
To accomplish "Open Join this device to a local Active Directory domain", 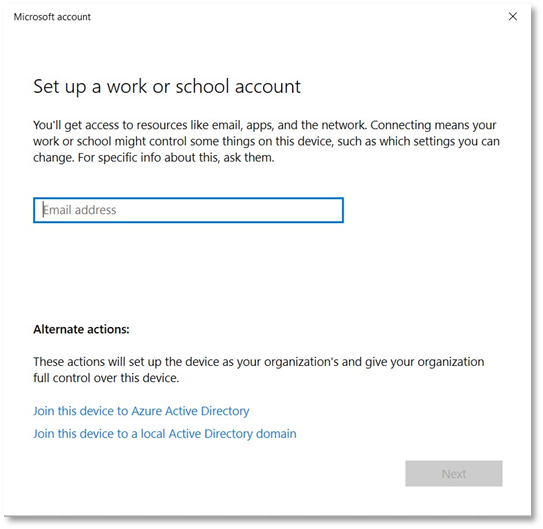I will click(164, 434).
